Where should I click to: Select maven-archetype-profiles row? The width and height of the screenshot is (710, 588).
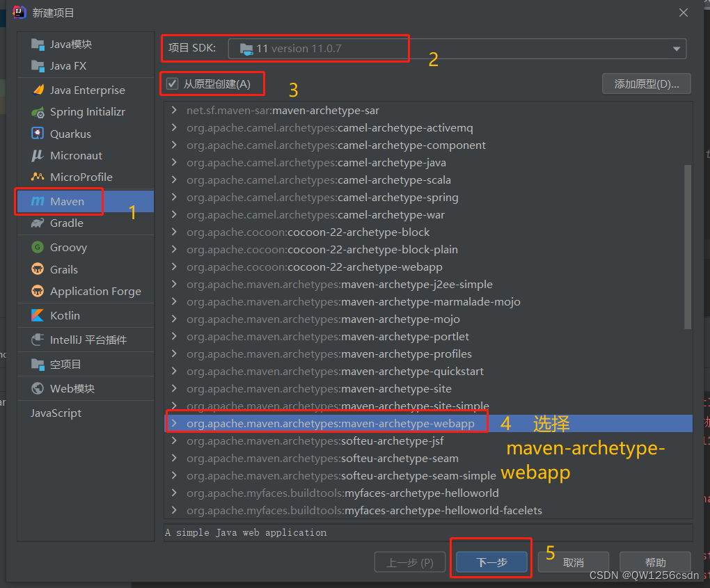(428, 353)
